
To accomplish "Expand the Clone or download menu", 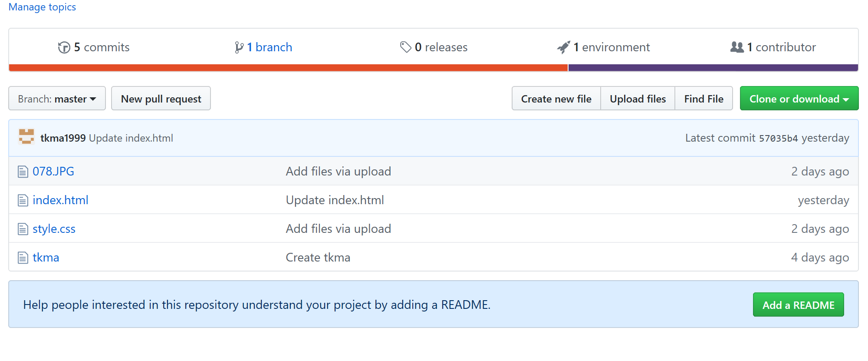I will coord(799,99).
